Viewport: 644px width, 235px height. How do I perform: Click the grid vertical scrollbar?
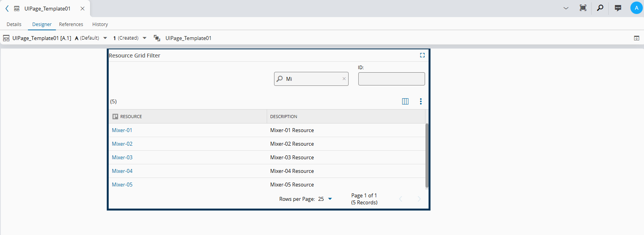point(427,155)
